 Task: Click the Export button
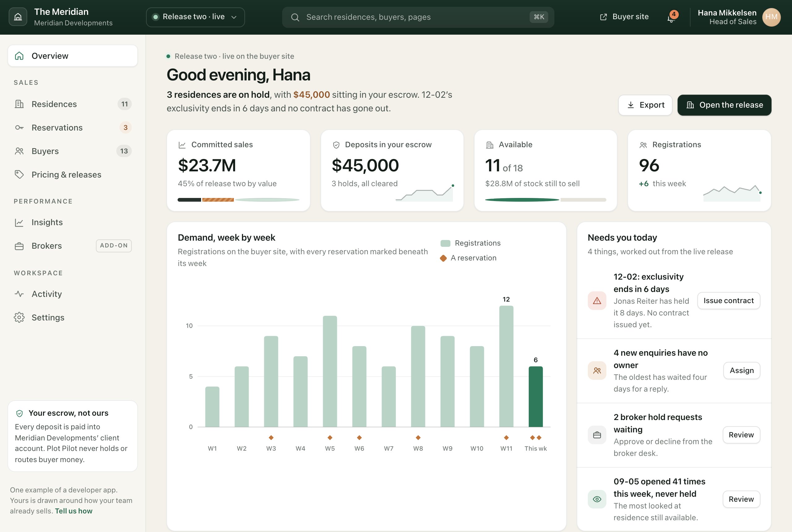[x=645, y=105]
